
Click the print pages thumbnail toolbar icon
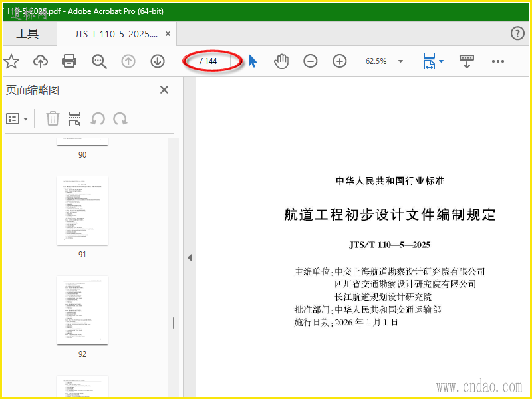coord(74,119)
